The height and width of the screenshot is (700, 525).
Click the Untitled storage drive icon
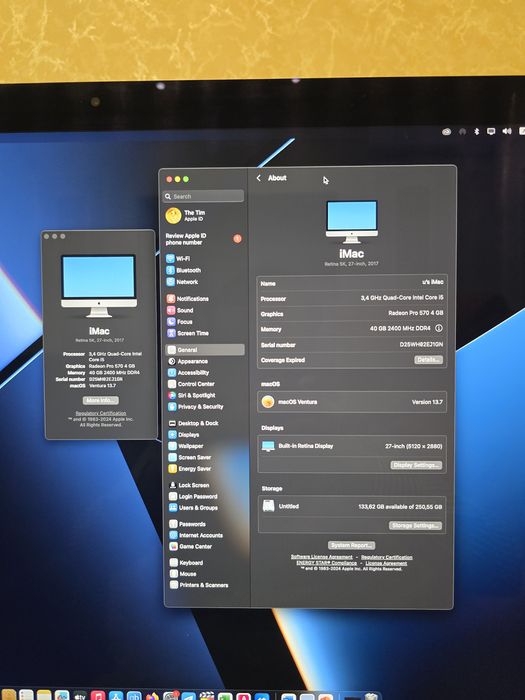point(268,506)
